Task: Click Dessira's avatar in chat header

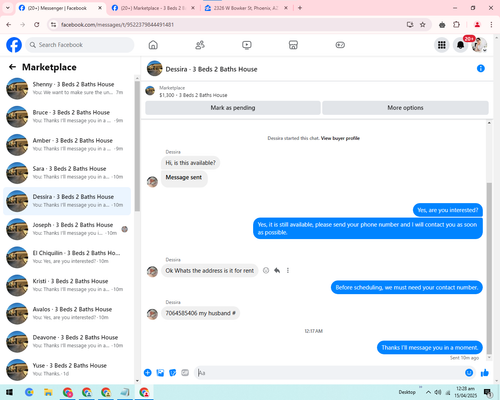Action: (155, 68)
